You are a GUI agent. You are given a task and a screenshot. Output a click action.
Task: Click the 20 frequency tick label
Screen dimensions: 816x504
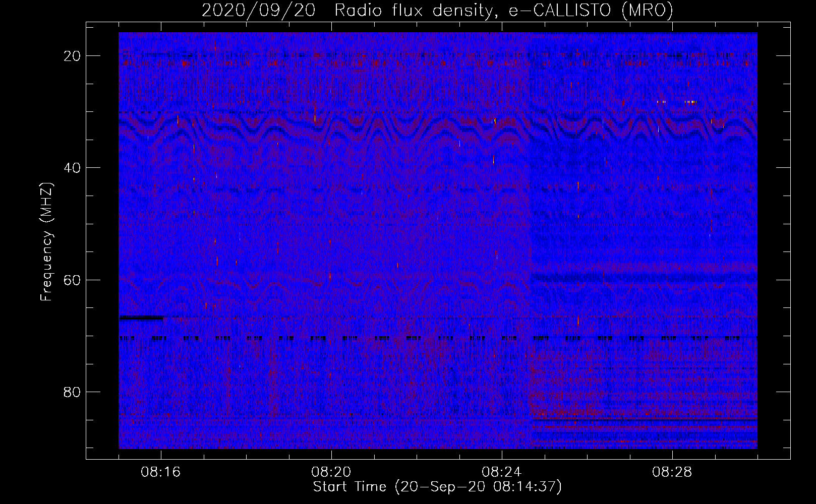click(72, 56)
